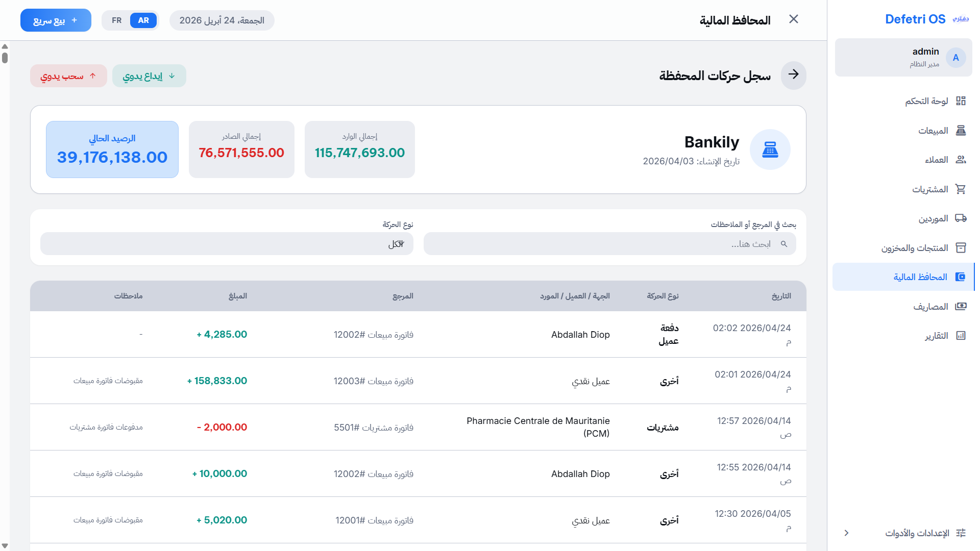Open المشتريات purchases cart icon

pos(962,189)
